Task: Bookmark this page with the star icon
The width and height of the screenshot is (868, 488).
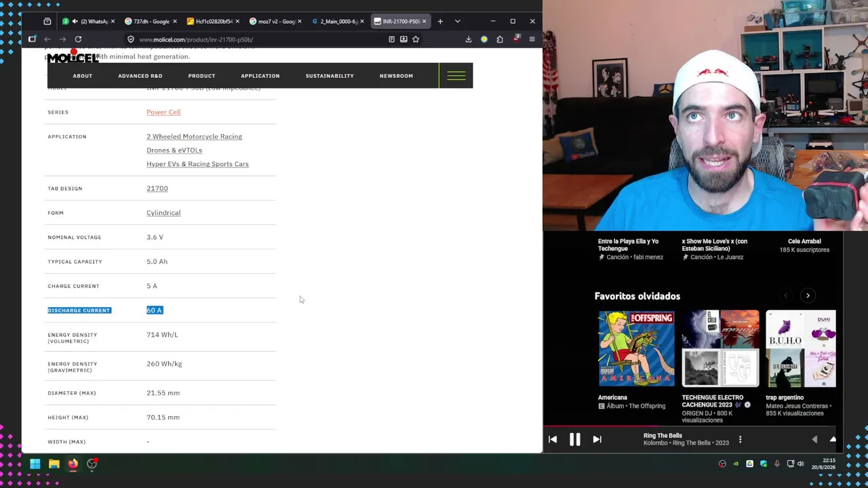Action: pyautogui.click(x=416, y=39)
